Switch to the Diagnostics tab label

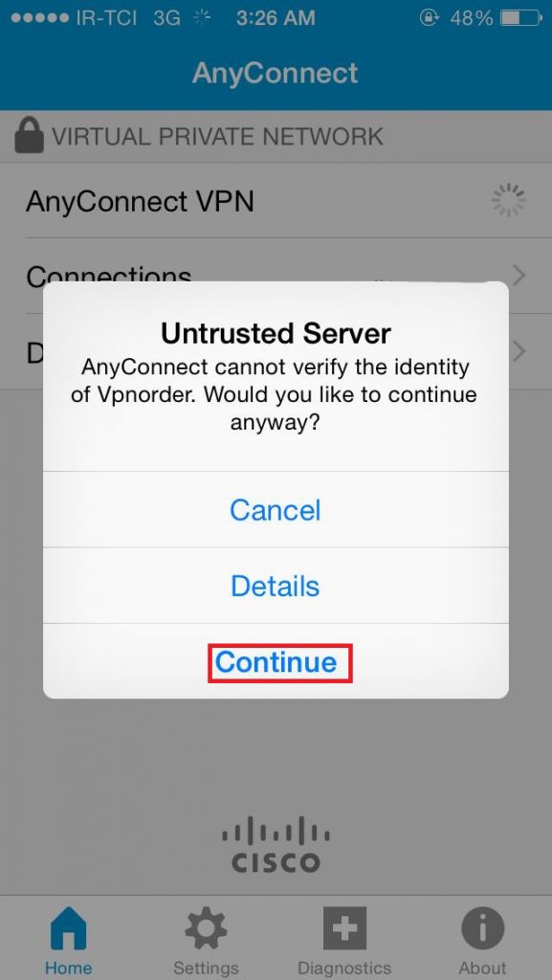coord(344,969)
